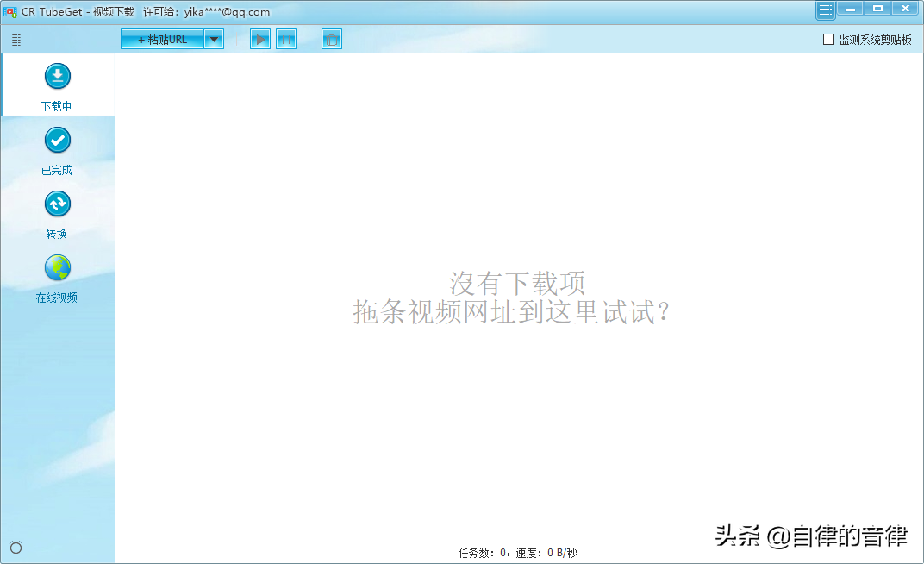Screen dimensions: 924x564
Task: Open the scheduler clock icon
Action: click(16, 548)
